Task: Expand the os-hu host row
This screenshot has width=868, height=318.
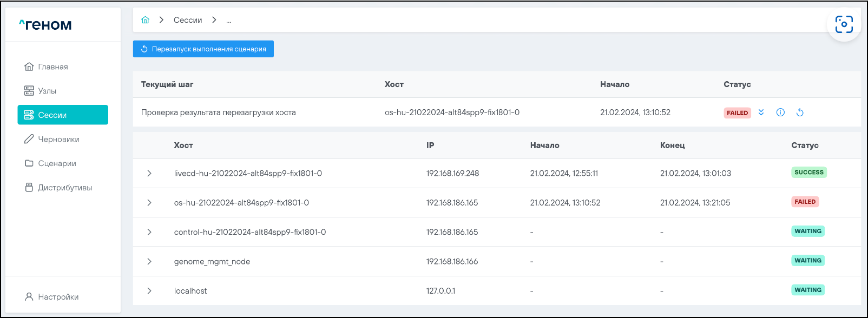Action: tap(149, 203)
